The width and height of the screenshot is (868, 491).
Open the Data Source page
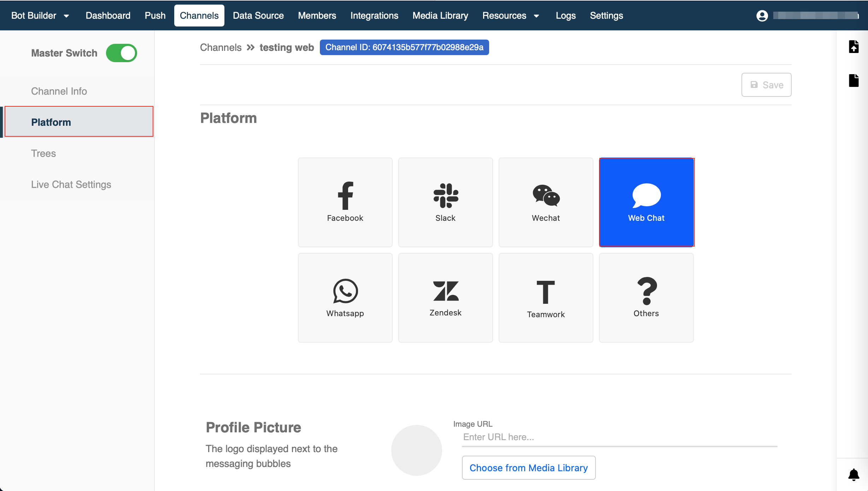coord(258,16)
